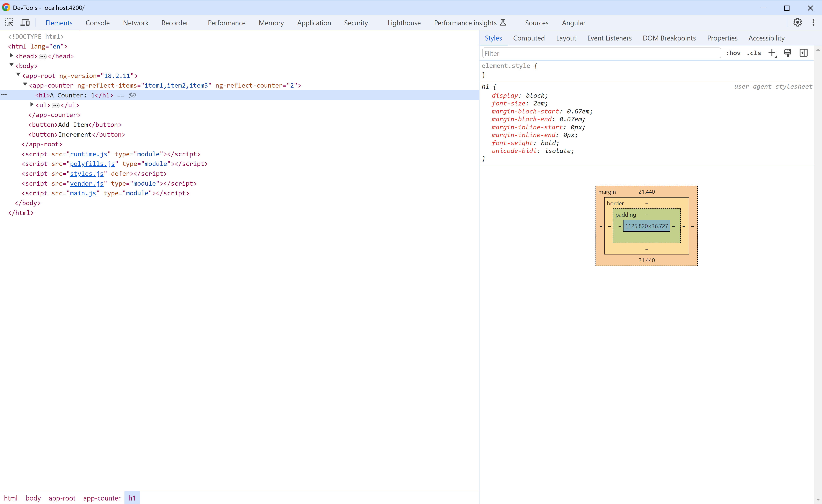Open the h1 row three-dot actions menu
The height and width of the screenshot is (504, 822).
click(x=4, y=95)
